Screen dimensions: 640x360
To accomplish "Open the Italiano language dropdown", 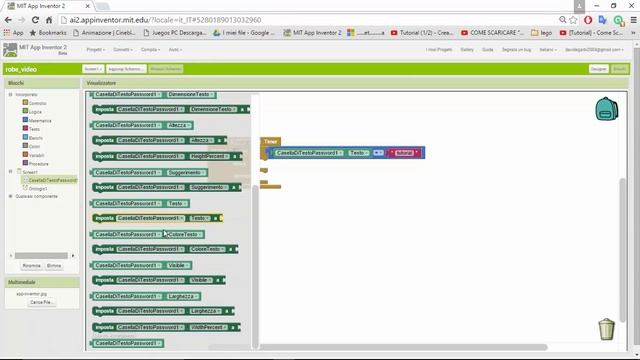I will tap(548, 50).
